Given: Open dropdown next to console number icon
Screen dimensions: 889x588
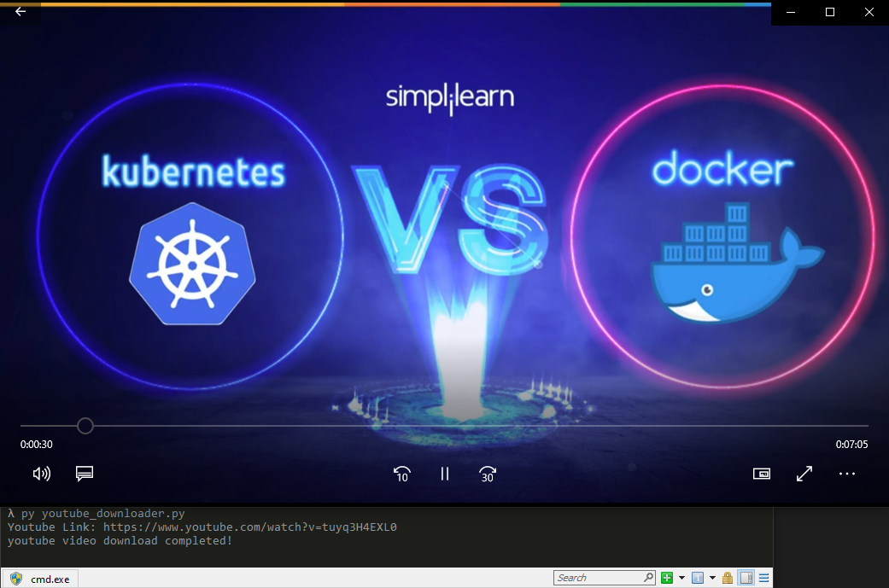Looking at the screenshot, I should (713, 578).
